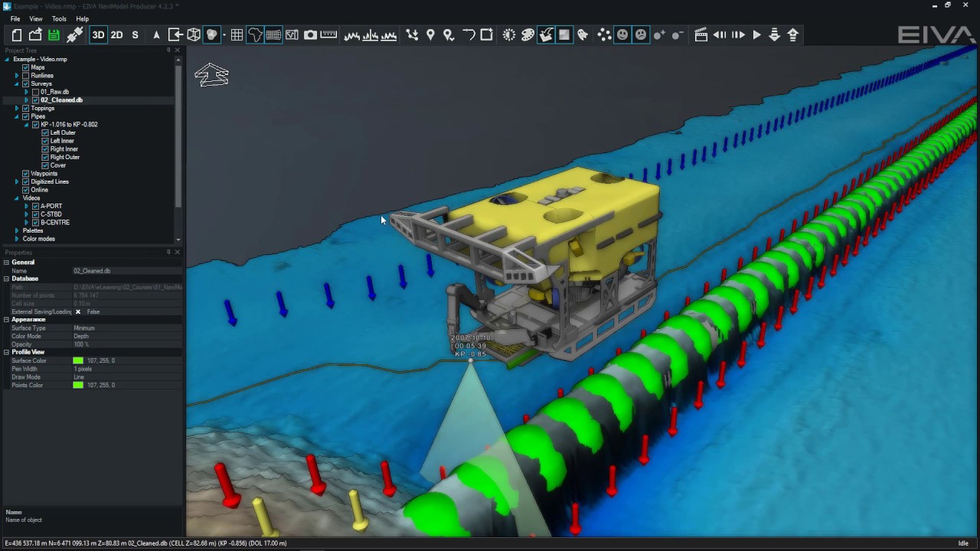This screenshot has width=980, height=551.
Task: Select the S view mode button
Action: click(x=136, y=34)
